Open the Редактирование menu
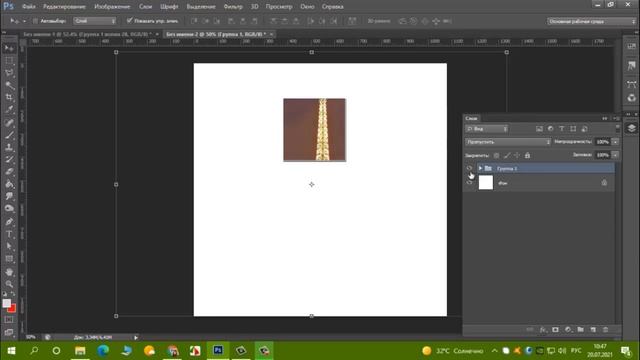This screenshot has height=360, width=640. tap(64, 7)
